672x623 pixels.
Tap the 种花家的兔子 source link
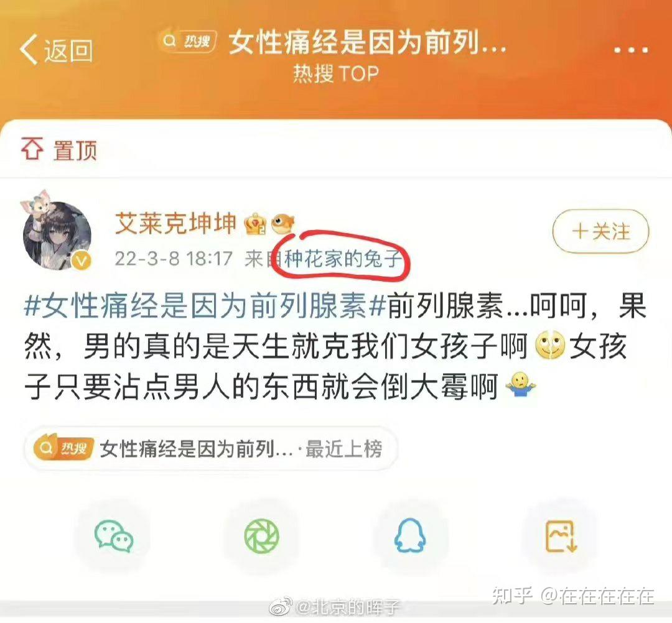[343, 259]
